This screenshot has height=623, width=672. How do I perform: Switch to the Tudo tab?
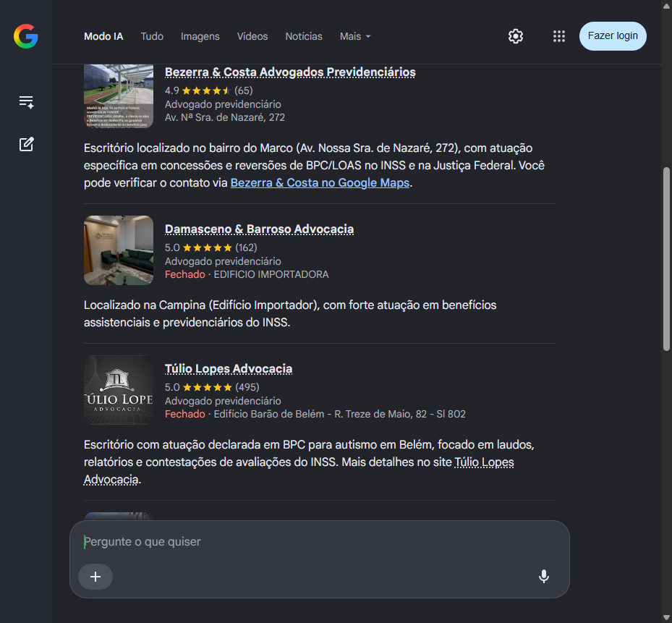152,36
